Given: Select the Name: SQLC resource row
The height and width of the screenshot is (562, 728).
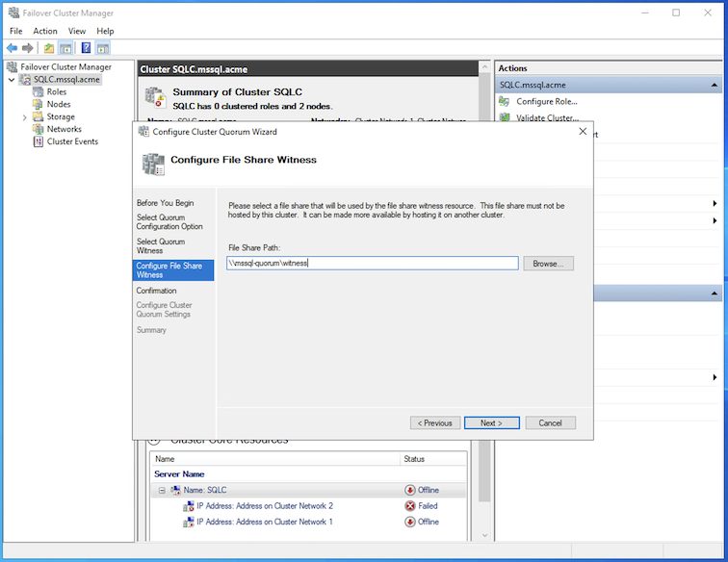Looking at the screenshot, I should pyautogui.click(x=308, y=490).
